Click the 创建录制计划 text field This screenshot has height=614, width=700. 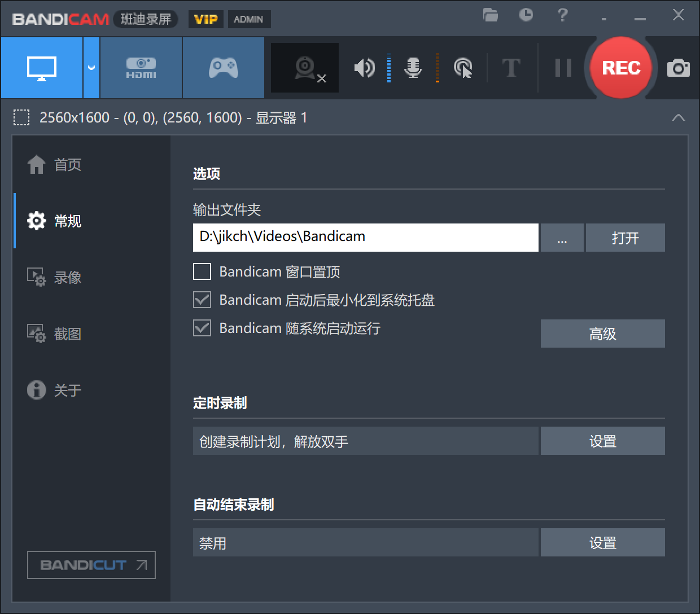[x=365, y=441]
